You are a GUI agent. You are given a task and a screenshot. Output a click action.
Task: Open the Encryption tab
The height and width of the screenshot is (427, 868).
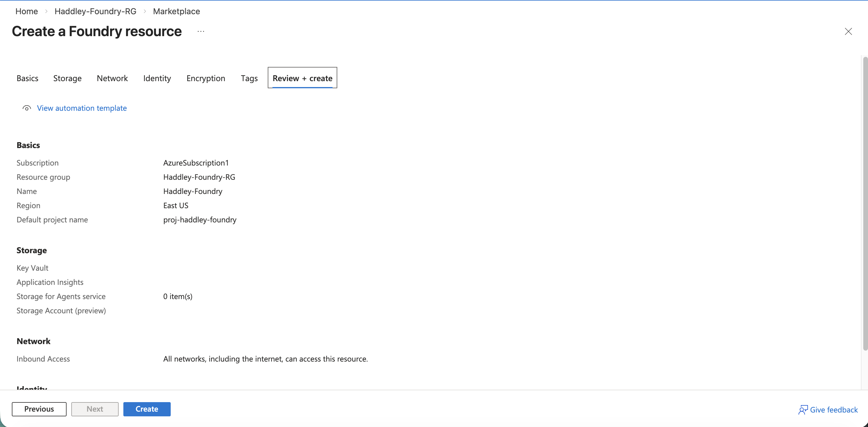tap(206, 78)
